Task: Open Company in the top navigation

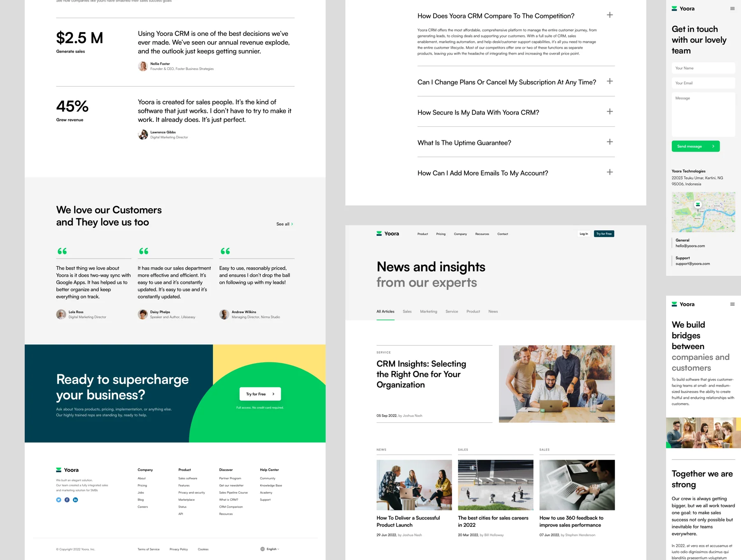Action: 460,234
